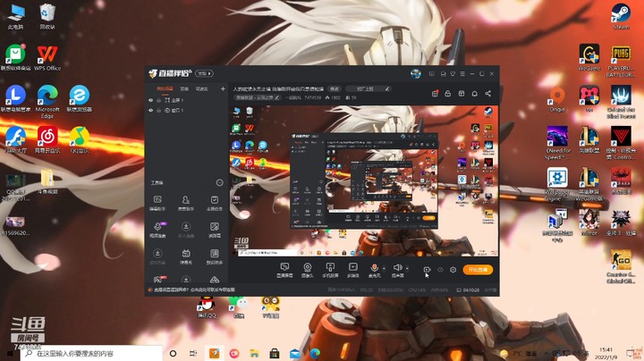The height and width of the screenshot is (361, 644).
Task: Open the phone screen casting (手机投屏) source
Action: pyautogui.click(x=330, y=270)
